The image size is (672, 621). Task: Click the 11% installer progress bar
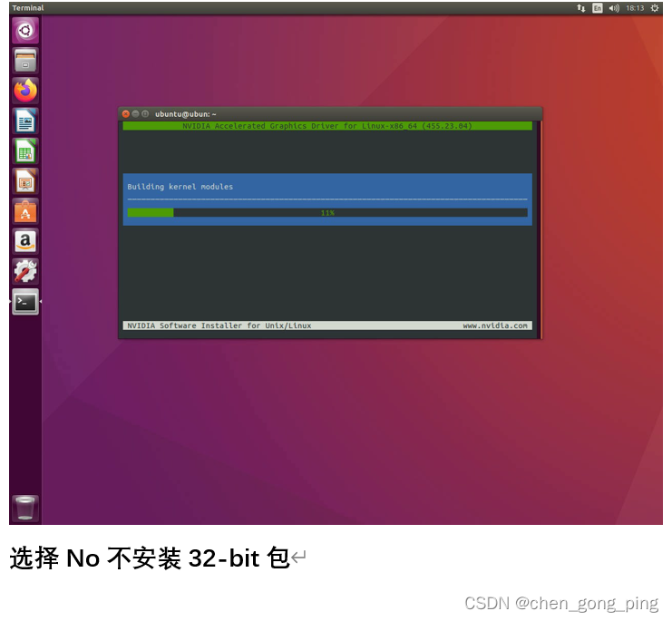(x=327, y=213)
